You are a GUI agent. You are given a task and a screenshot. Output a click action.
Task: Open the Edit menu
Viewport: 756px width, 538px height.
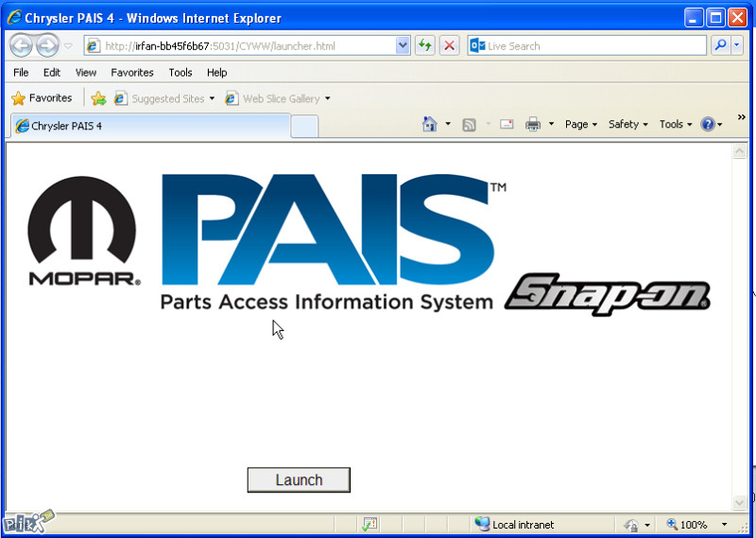[x=52, y=73]
